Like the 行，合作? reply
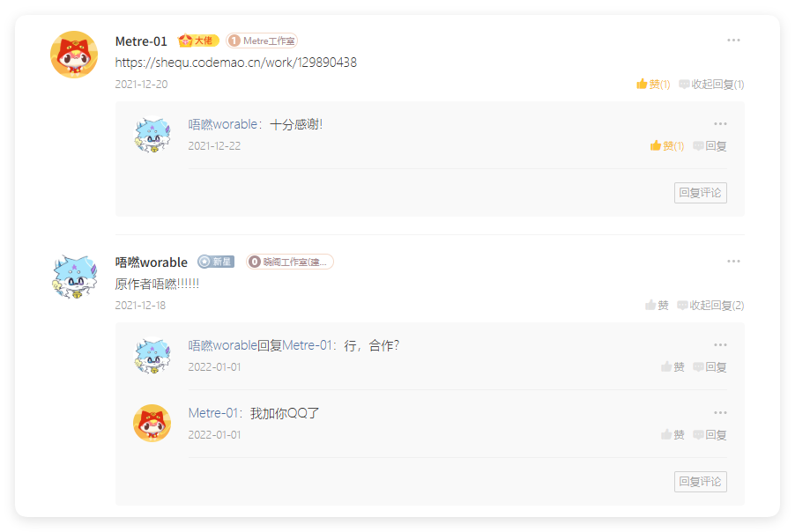 [x=672, y=366]
